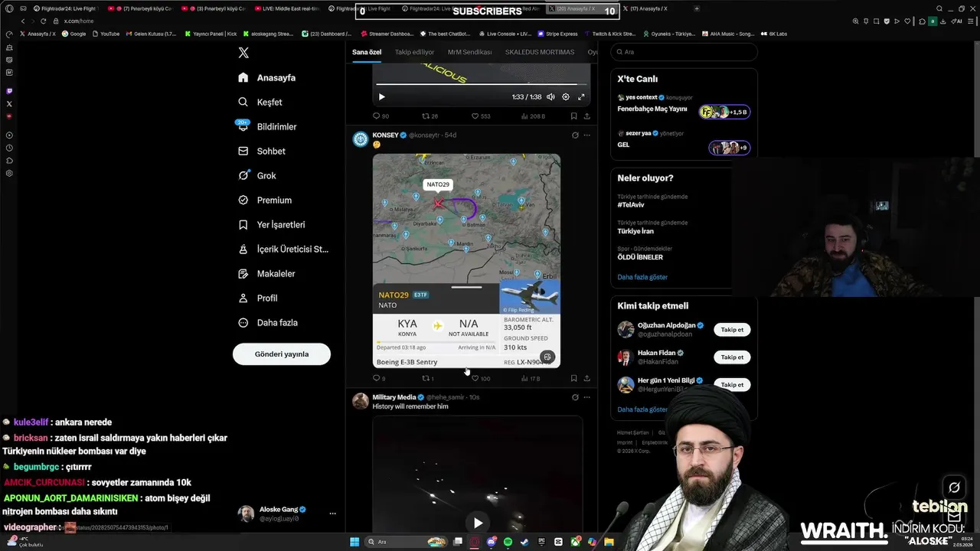View stats of post with 208 B views
Image resolution: width=980 pixels, height=551 pixels.
(533, 116)
